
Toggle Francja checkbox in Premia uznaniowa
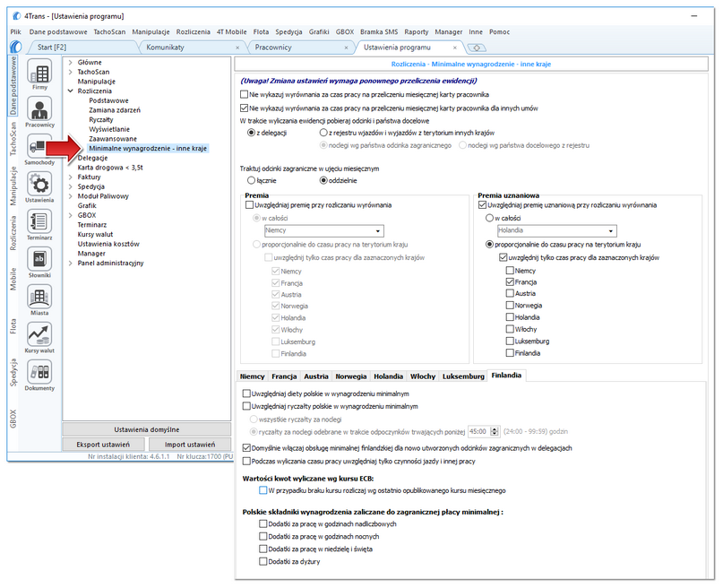coord(510,281)
